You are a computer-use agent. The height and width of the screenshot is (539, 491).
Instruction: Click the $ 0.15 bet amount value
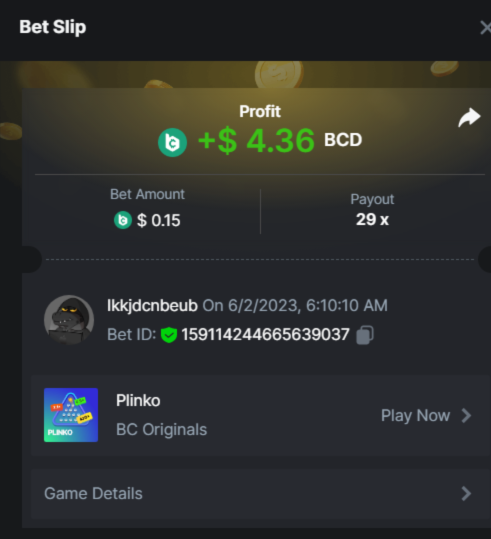coord(159,220)
